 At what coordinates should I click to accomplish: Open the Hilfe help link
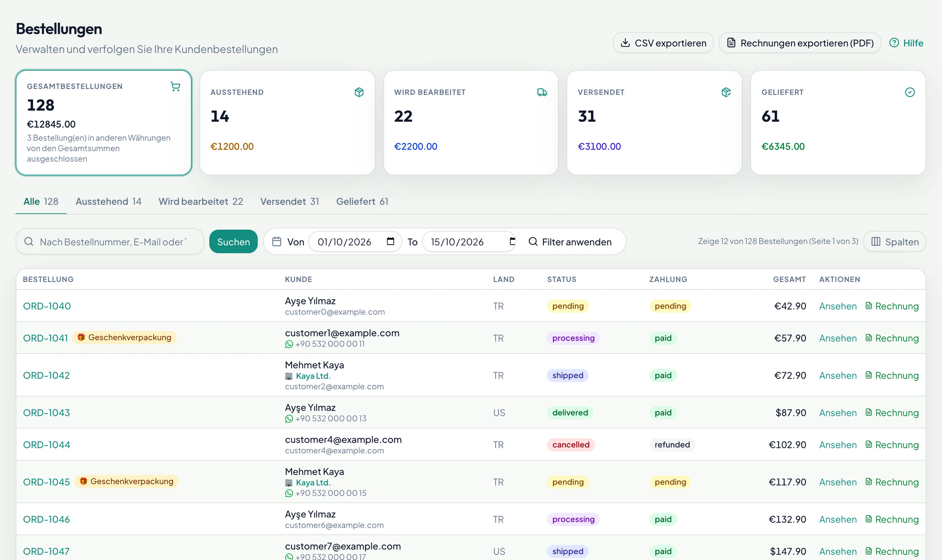[906, 43]
